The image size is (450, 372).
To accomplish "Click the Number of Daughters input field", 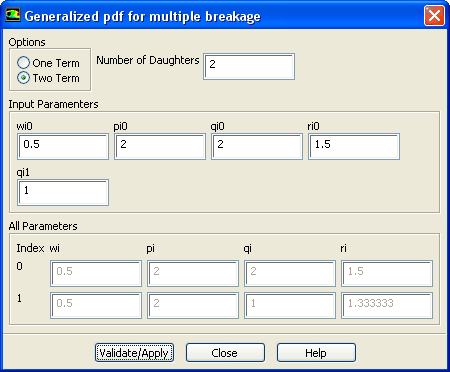I will pyautogui.click(x=249, y=67).
